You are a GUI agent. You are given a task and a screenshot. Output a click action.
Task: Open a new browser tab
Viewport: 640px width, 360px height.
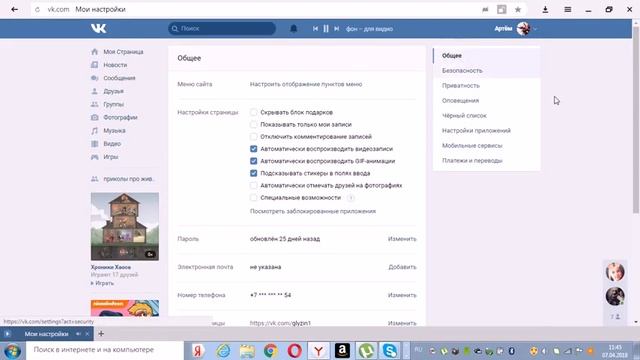[101, 334]
